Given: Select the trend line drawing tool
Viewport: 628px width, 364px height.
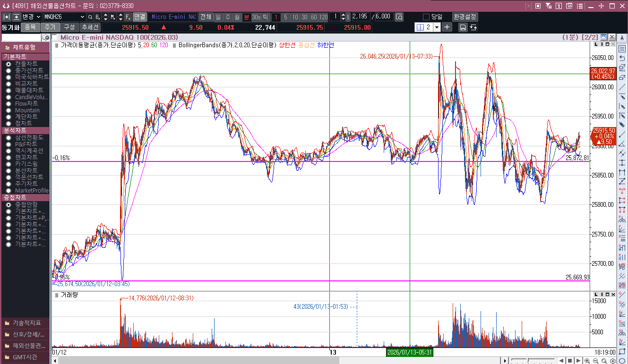Looking at the screenshot, I should click(622, 87).
